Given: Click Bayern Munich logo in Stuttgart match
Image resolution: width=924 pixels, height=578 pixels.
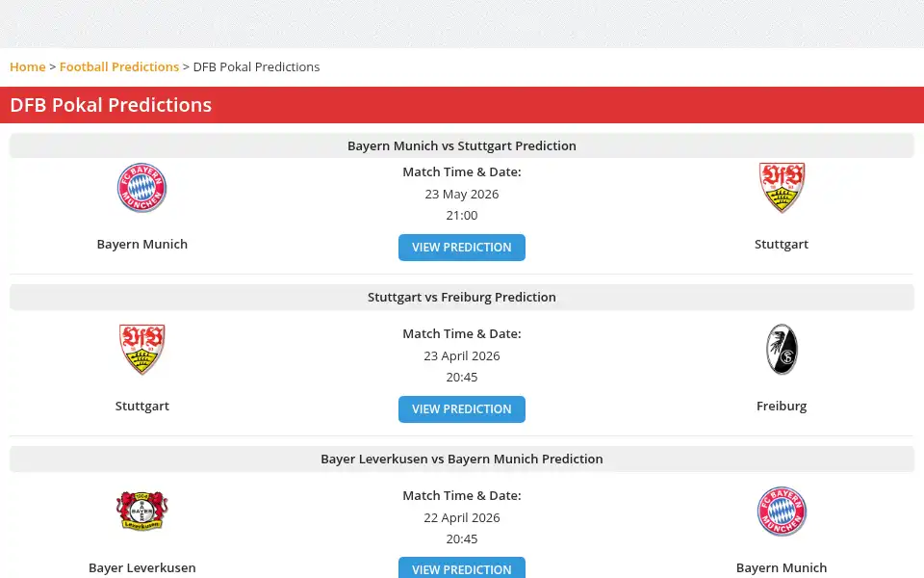Looking at the screenshot, I should (142, 188).
